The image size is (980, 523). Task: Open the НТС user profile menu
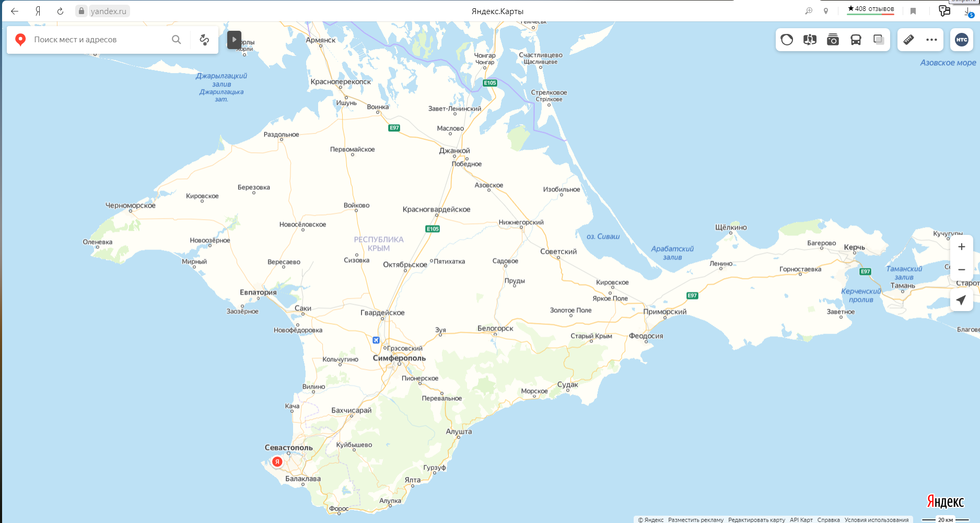(x=962, y=40)
